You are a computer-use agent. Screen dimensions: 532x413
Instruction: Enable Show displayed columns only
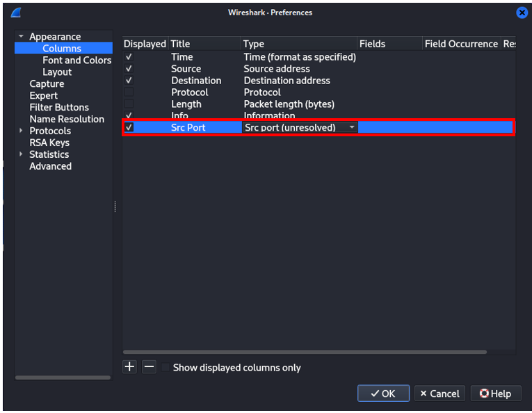click(166, 367)
